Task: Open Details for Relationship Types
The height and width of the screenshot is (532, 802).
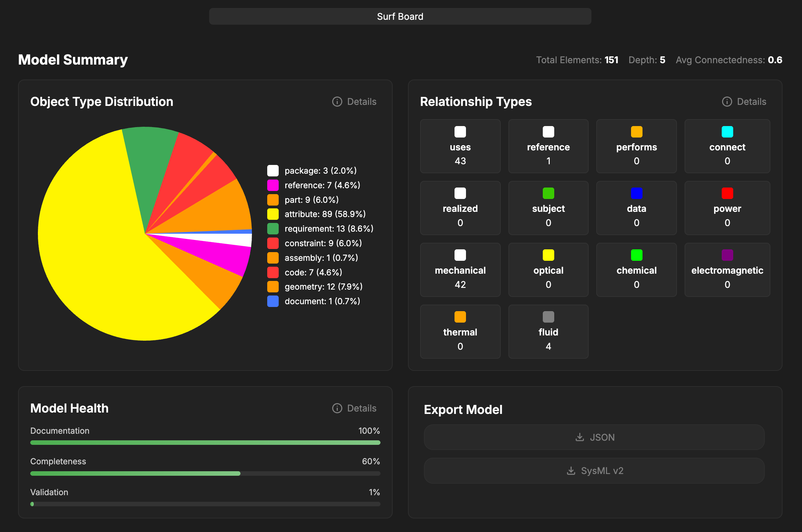Action: click(751, 101)
